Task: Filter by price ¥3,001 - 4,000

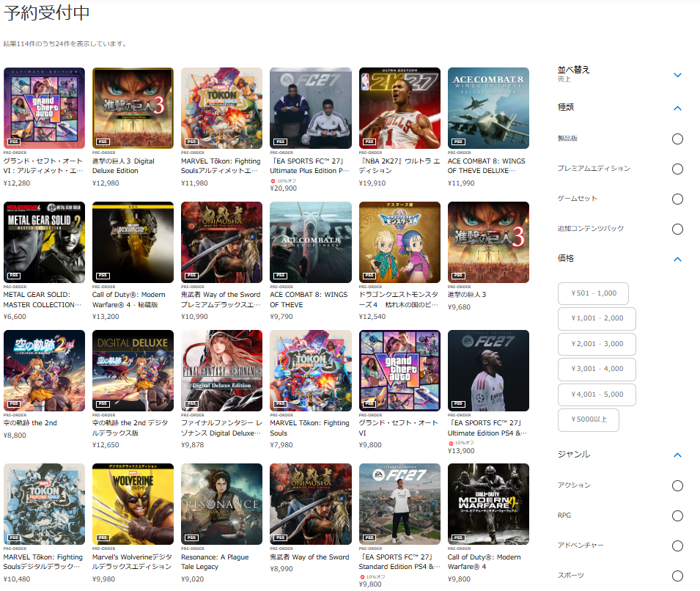Action: click(x=597, y=369)
